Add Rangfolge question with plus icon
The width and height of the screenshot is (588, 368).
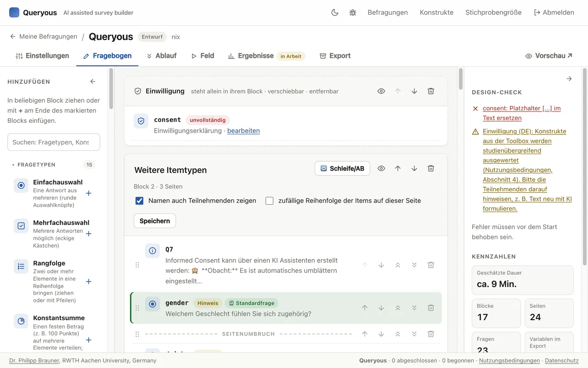click(x=89, y=282)
